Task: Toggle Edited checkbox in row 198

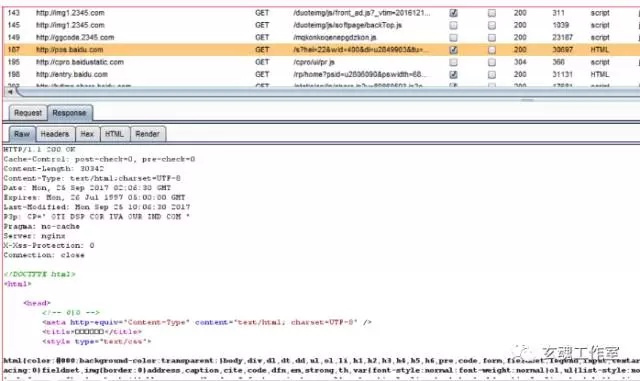Action: click(492, 75)
